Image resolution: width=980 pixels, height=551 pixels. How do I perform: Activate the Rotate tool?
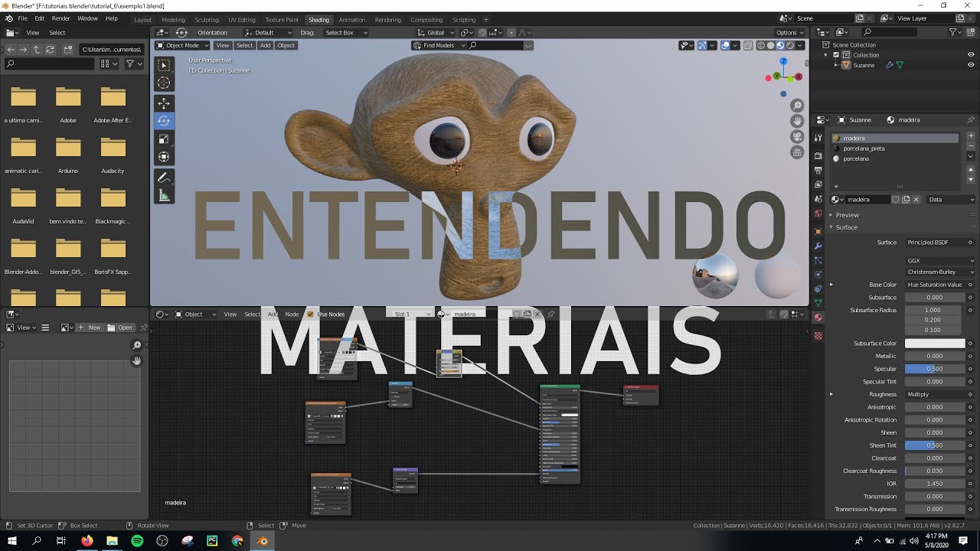point(164,121)
